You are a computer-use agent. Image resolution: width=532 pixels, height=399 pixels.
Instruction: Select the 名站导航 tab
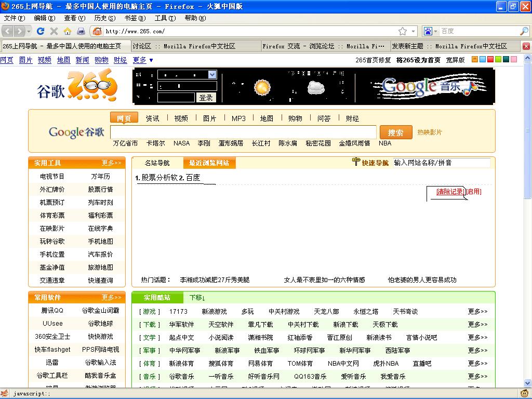[157, 163]
